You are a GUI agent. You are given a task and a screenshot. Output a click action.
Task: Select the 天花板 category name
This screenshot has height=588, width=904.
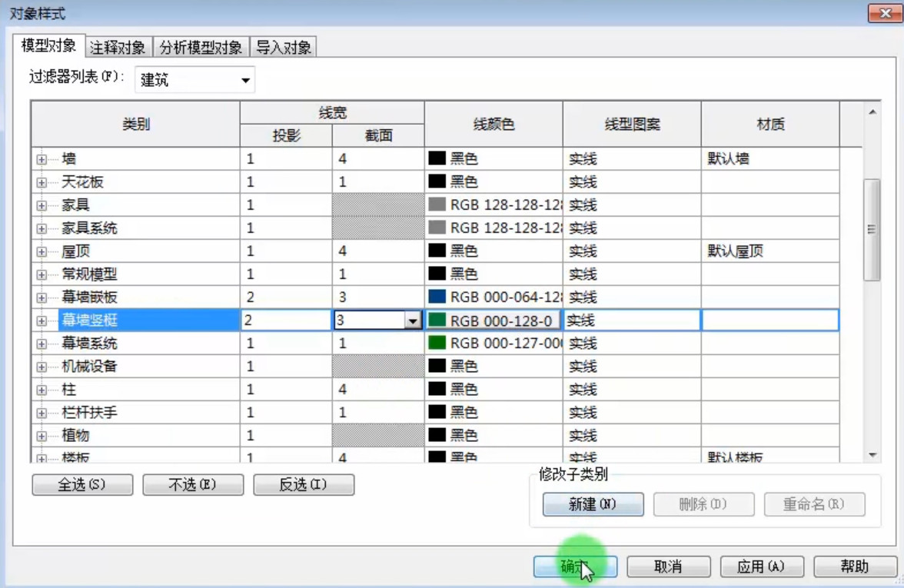(x=82, y=182)
